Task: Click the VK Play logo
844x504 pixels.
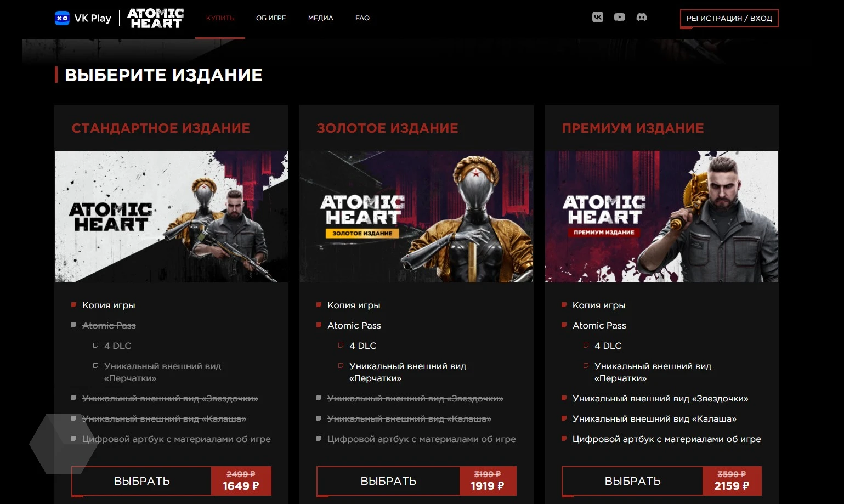Action: (83, 18)
